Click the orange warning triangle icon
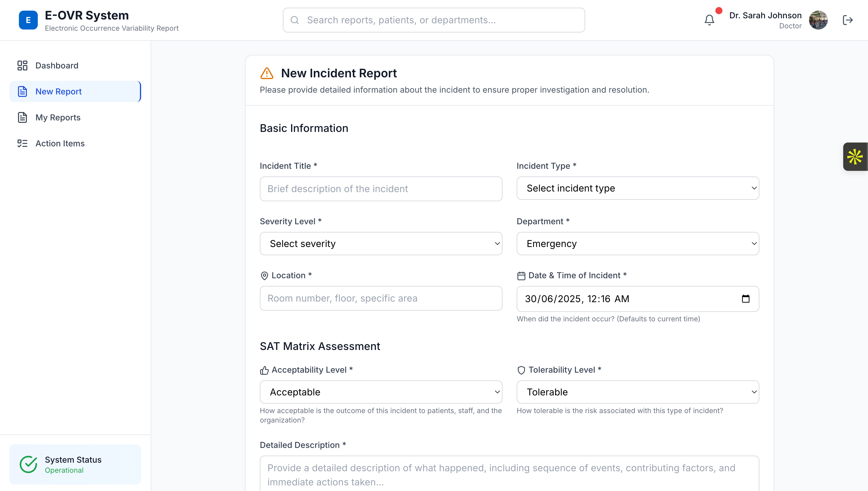 coord(267,73)
